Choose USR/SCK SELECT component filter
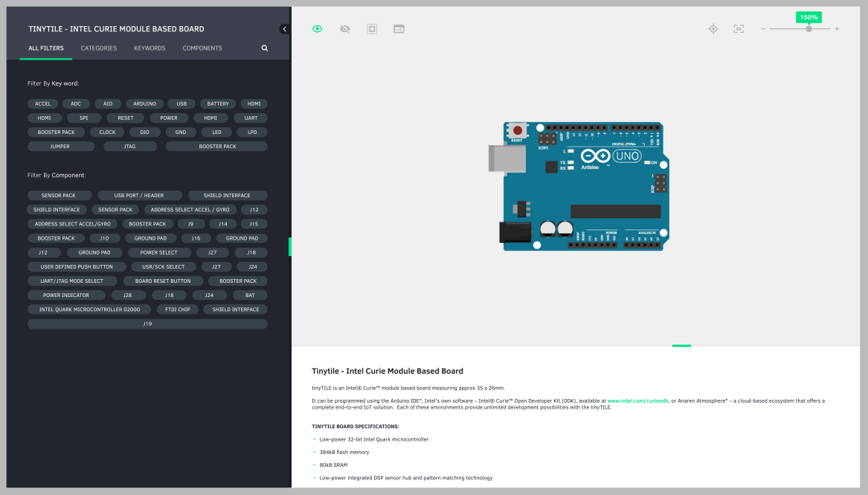Viewport: 868px width, 495px height. coord(164,267)
